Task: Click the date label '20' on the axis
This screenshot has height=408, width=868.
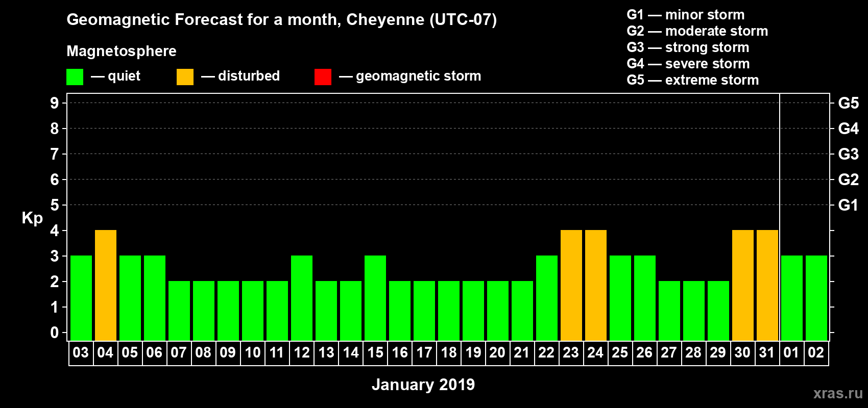Action: click(x=497, y=353)
